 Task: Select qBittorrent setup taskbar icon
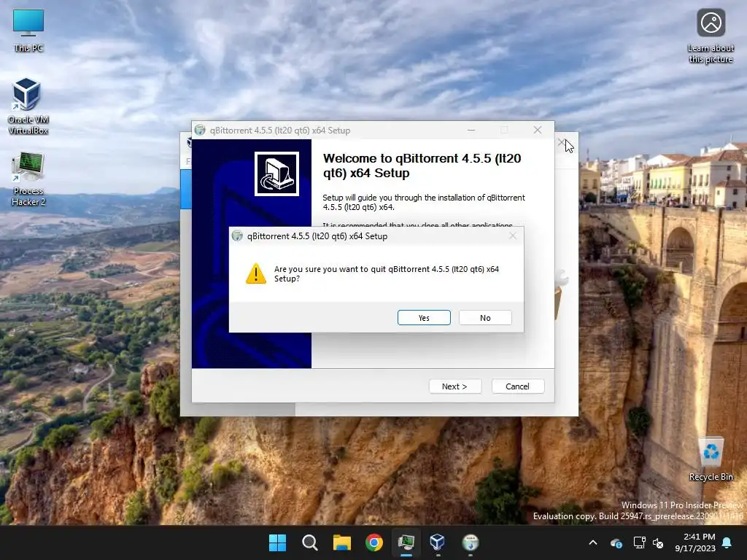471,542
